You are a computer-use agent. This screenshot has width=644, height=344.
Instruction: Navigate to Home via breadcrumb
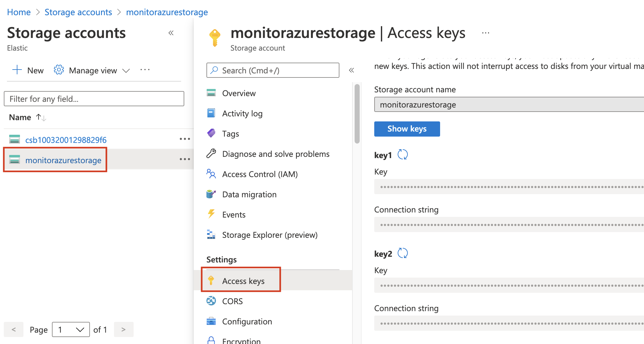click(x=19, y=12)
